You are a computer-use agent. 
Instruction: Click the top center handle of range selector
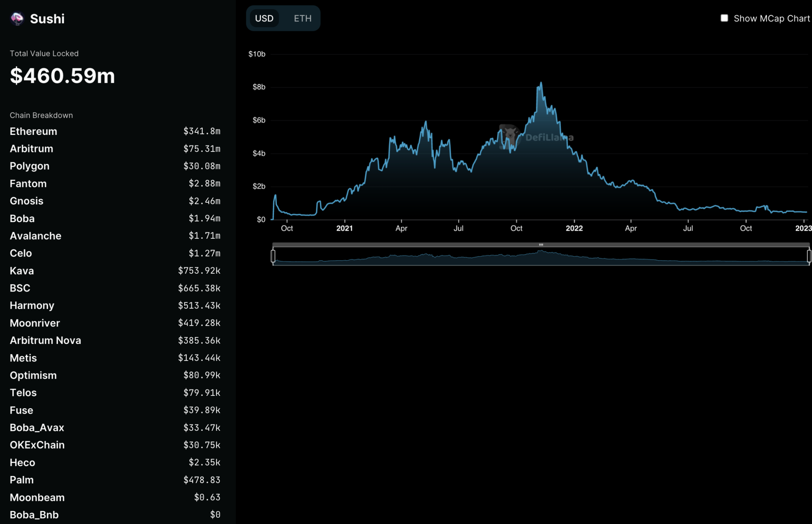click(x=541, y=245)
